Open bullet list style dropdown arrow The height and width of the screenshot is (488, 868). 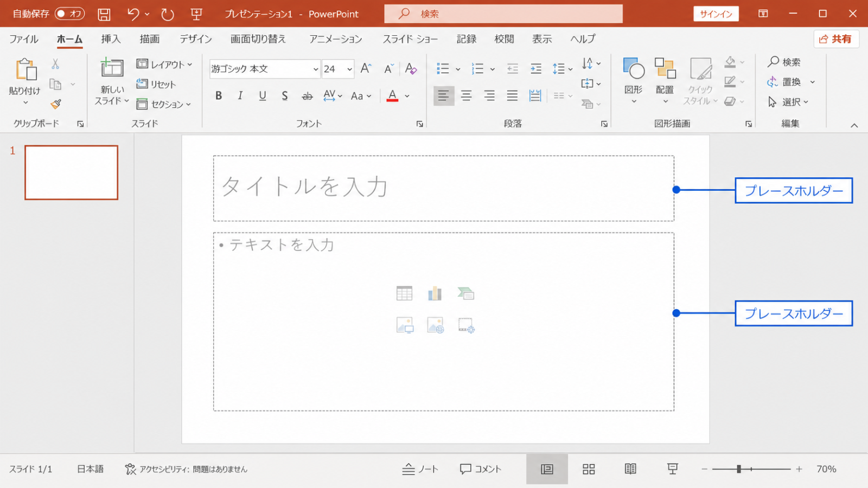click(458, 69)
